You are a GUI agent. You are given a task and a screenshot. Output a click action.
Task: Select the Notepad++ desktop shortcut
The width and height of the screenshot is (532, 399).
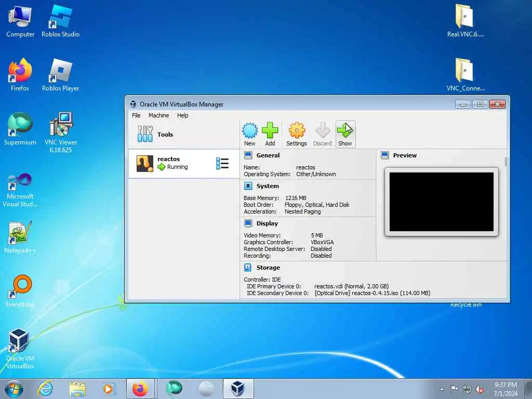[20, 237]
